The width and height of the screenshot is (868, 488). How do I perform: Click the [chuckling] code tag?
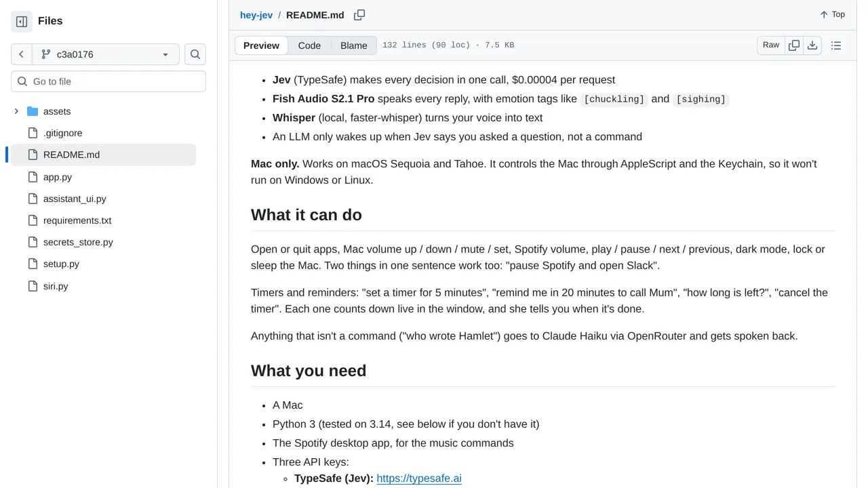(x=614, y=99)
